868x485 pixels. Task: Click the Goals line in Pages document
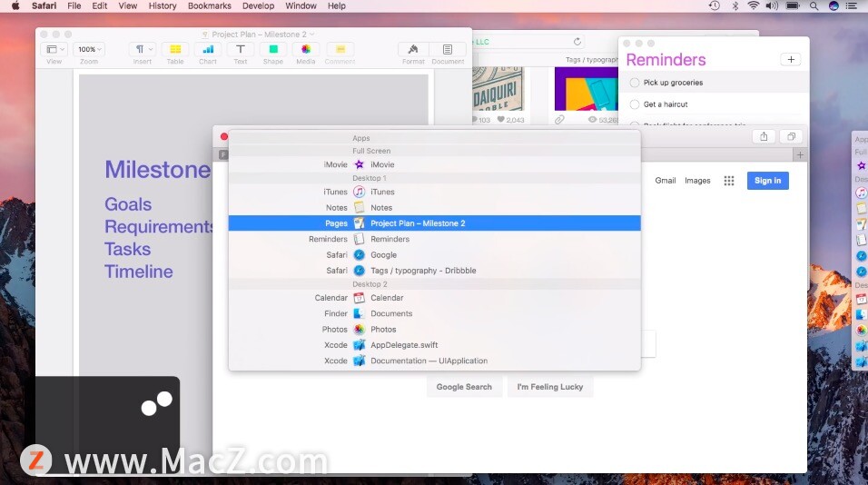(128, 204)
